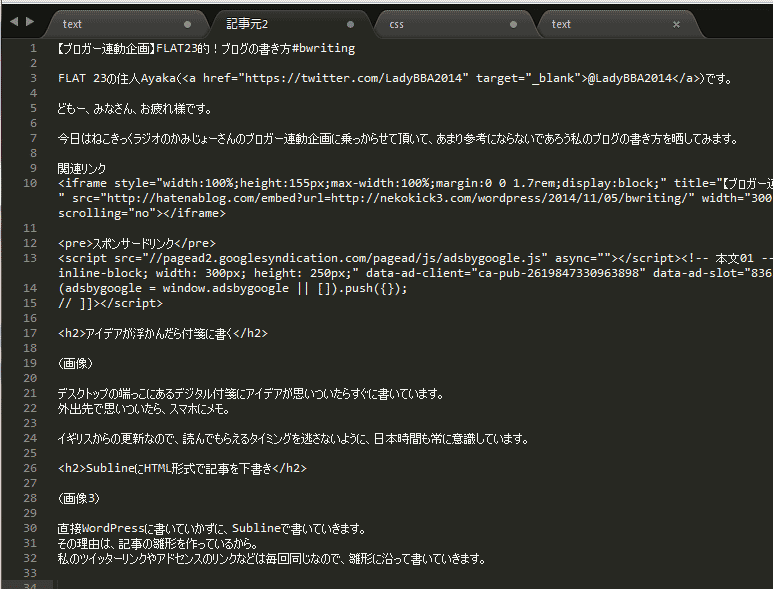The image size is (773, 589).
Task: Click line number 13 in gutter
Action: [30, 258]
